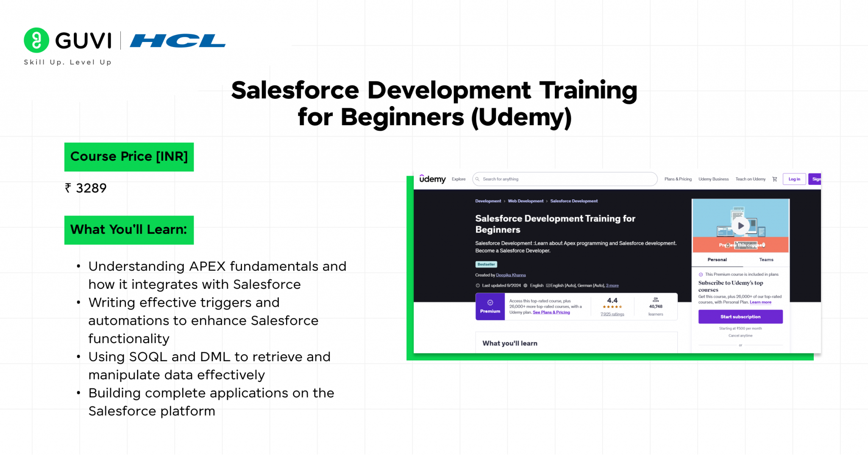The width and height of the screenshot is (868, 456).
Task: Select the Personal tab
Action: (717, 259)
